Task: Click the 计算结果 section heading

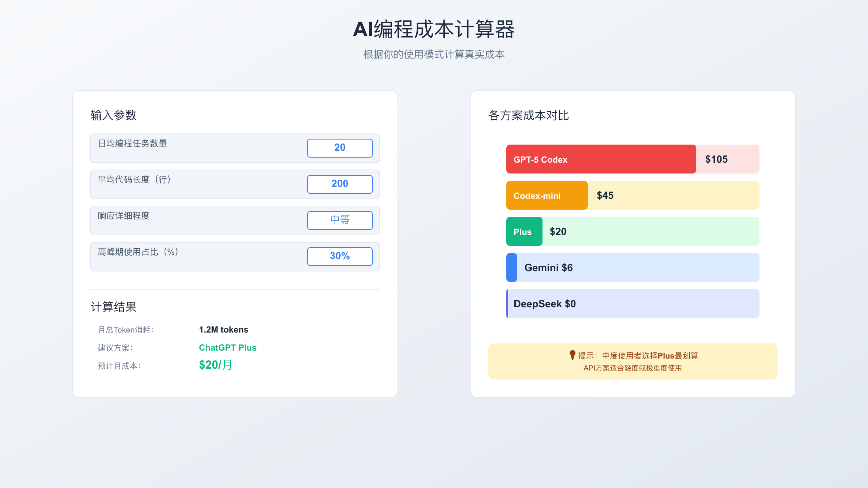Action: [x=114, y=307]
